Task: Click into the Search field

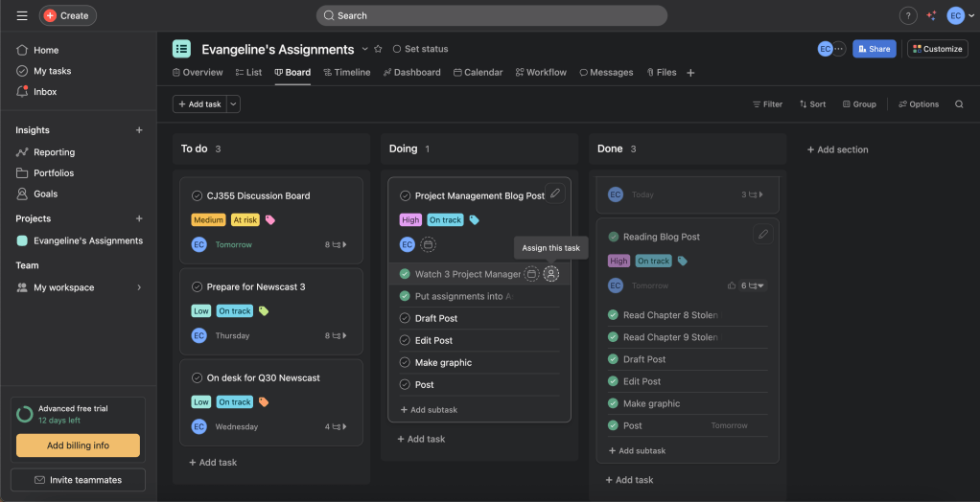Action: (491, 15)
